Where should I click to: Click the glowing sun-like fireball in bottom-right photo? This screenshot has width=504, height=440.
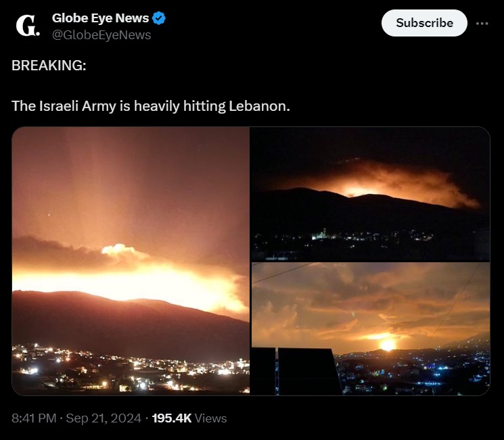coord(388,345)
